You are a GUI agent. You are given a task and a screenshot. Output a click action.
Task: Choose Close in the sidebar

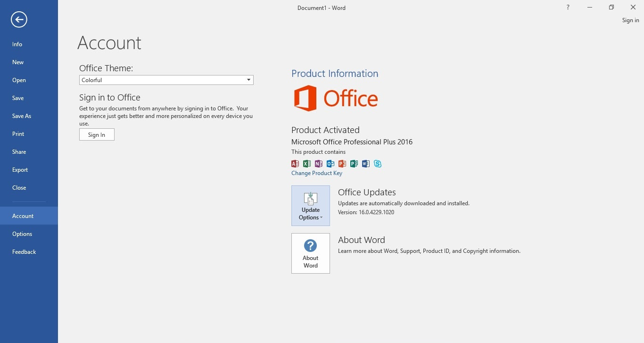point(29,188)
